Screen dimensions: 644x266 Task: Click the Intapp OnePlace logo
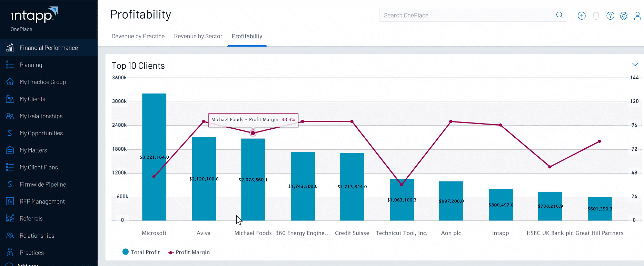(34, 19)
